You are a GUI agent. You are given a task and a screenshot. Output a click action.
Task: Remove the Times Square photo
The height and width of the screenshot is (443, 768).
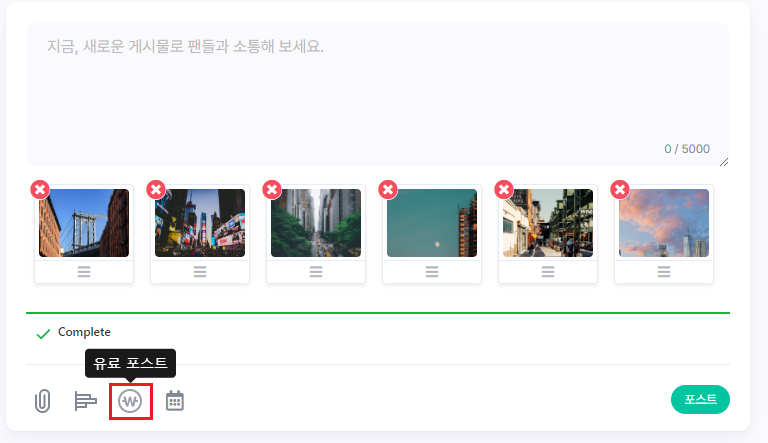(156, 190)
